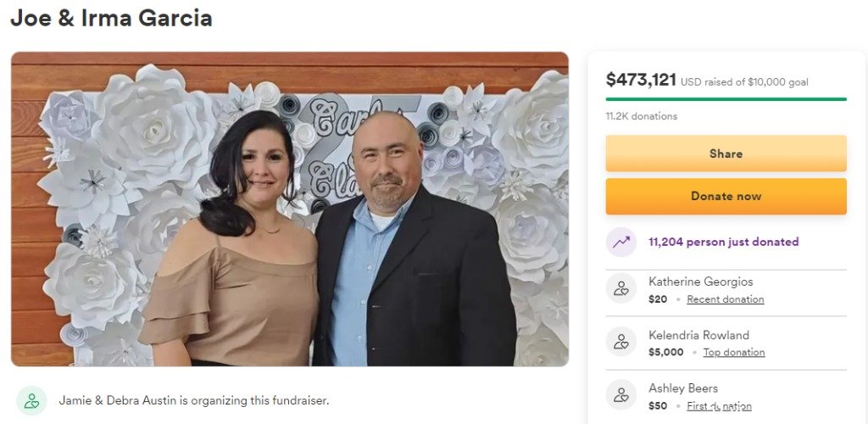Select donor name Ashley Beers
Screen dimensions: 868x424
point(683,388)
